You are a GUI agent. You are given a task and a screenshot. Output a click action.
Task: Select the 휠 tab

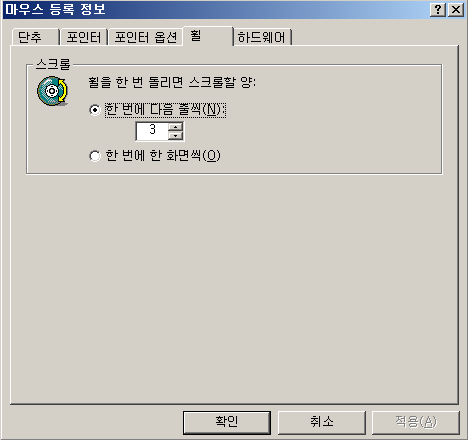[x=208, y=36]
